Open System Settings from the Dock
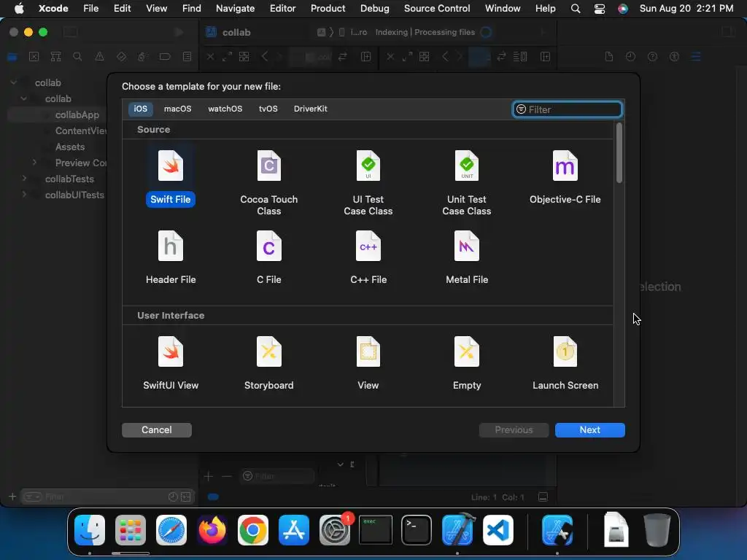 click(x=334, y=529)
